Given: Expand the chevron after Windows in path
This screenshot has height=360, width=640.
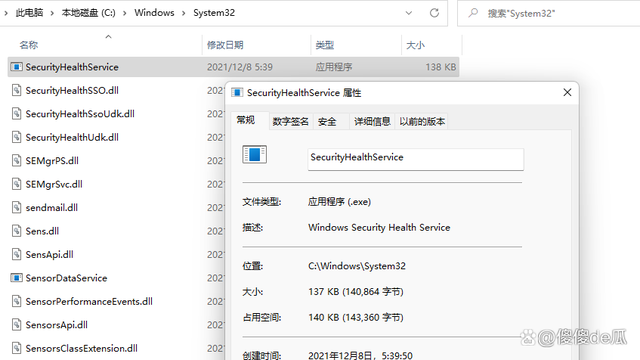Looking at the screenshot, I should [x=184, y=13].
